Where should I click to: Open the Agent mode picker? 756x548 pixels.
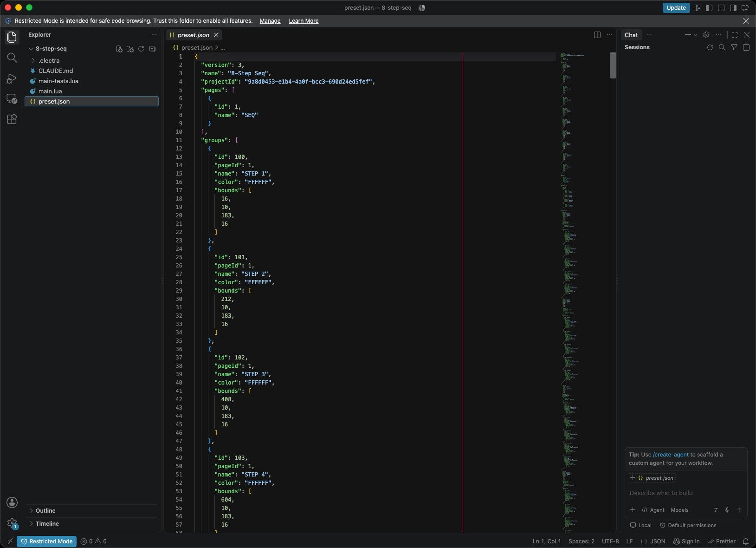coord(653,510)
